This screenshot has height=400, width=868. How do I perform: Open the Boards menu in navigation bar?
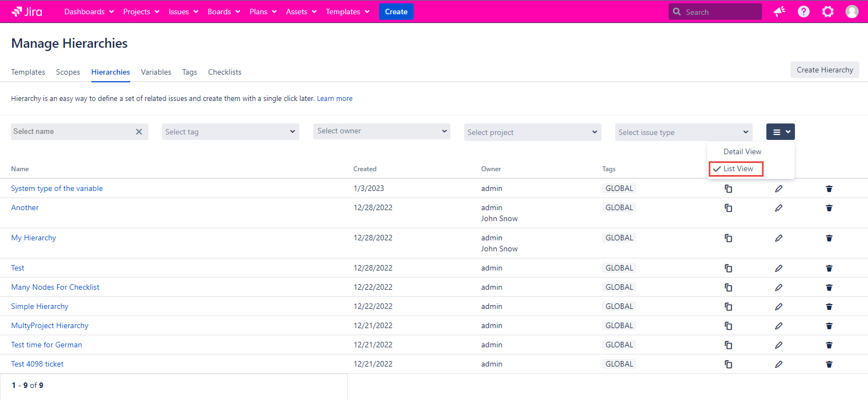(x=224, y=12)
